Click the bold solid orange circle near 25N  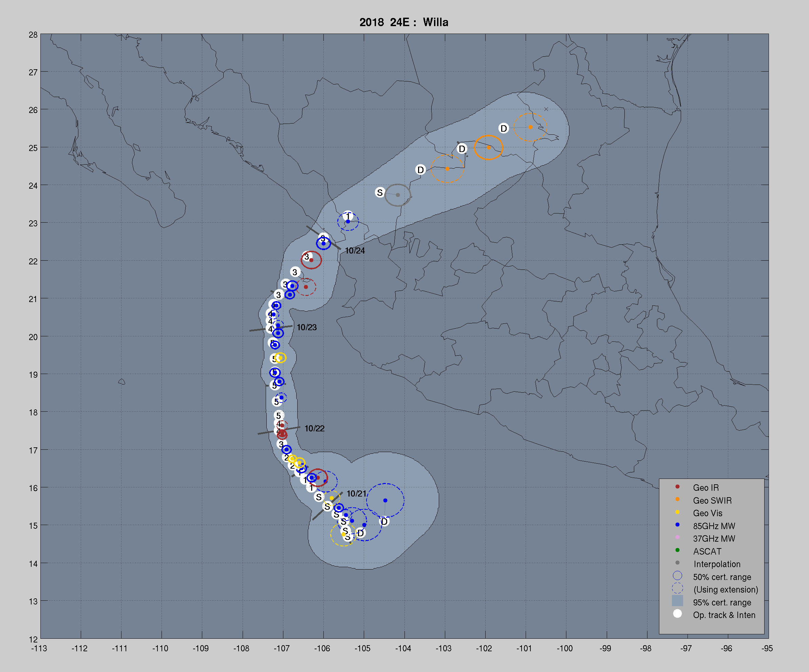pyautogui.click(x=488, y=148)
